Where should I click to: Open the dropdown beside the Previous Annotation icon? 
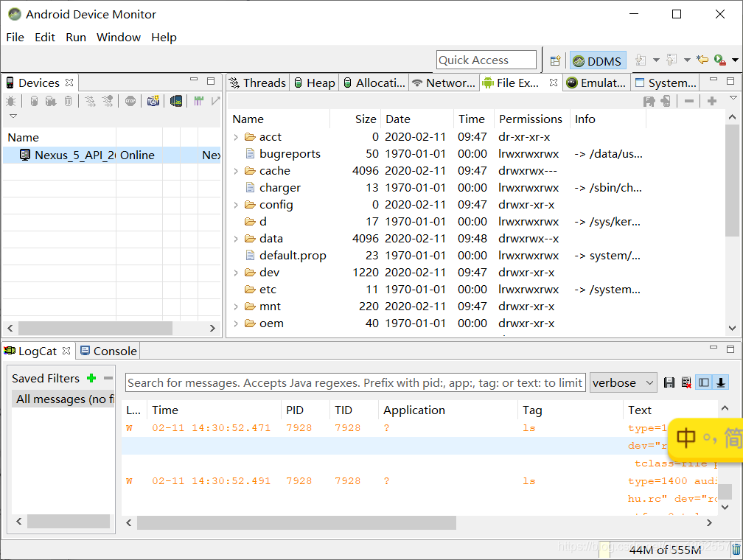[687, 60]
